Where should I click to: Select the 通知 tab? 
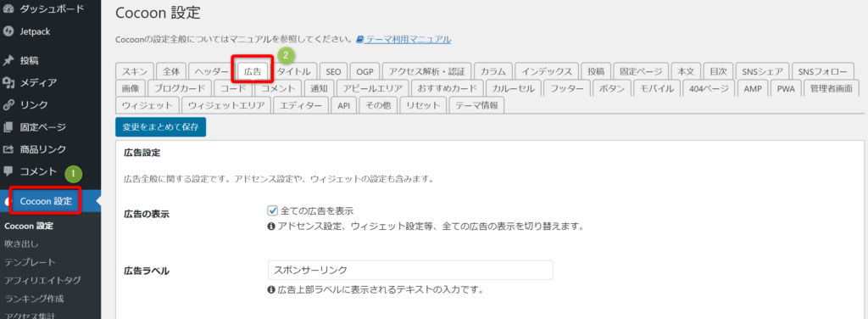[x=320, y=88]
